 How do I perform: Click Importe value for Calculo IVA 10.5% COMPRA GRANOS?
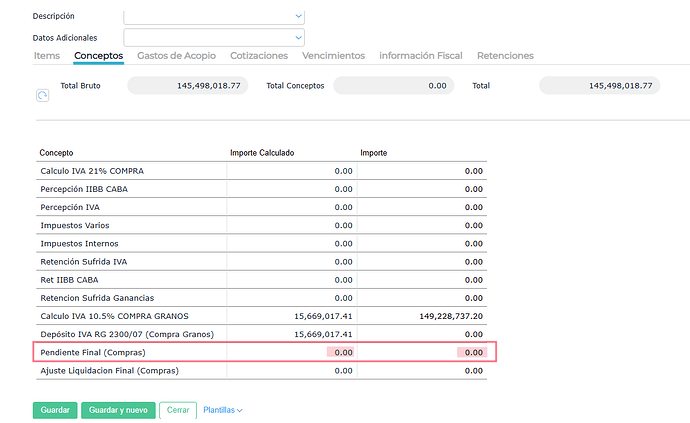pos(452,315)
